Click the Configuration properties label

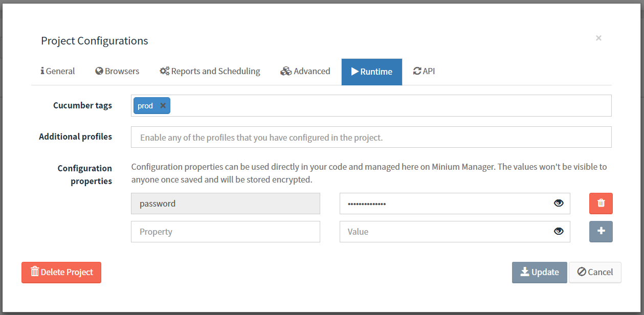point(84,174)
